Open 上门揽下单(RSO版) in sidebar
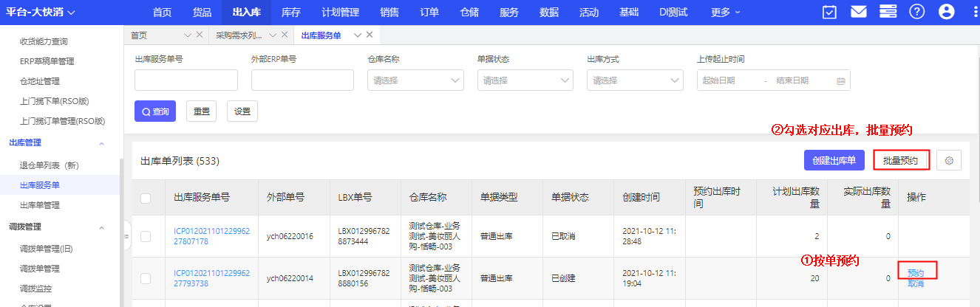Screen dimensions: 980x307 (55, 101)
